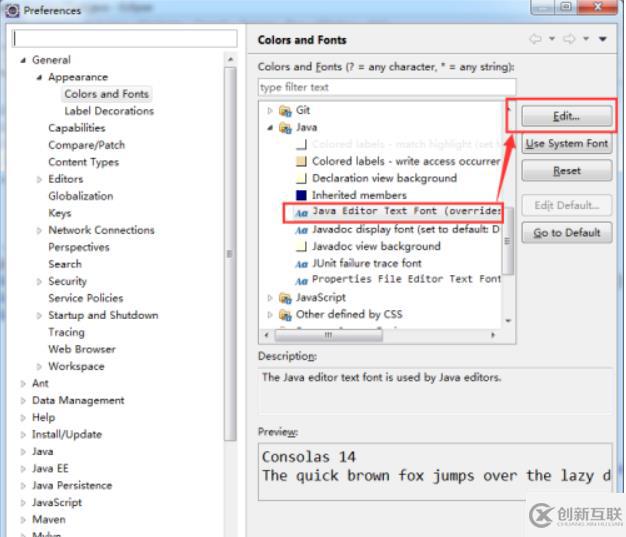Click the Java Editor Text Font Aa icon

(301, 213)
